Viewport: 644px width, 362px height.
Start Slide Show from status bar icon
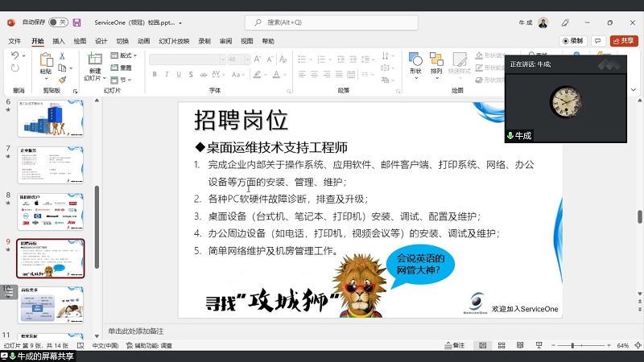540,345
